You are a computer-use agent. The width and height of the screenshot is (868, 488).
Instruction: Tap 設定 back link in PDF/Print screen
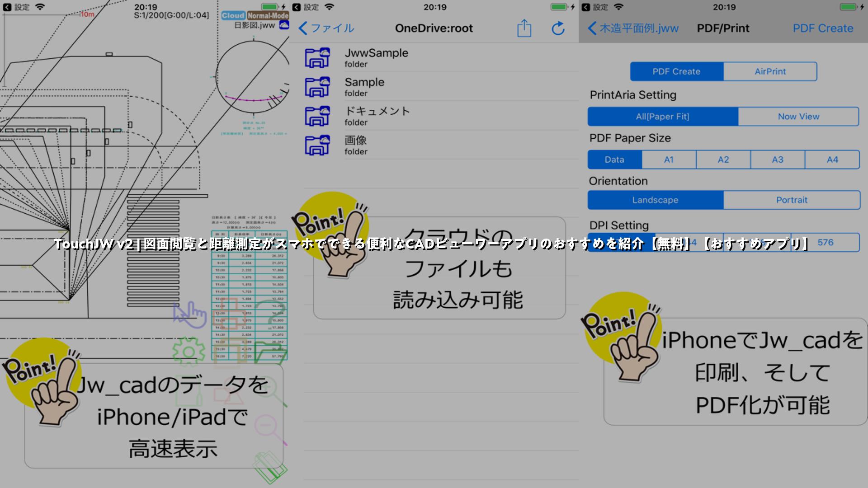[x=595, y=7]
